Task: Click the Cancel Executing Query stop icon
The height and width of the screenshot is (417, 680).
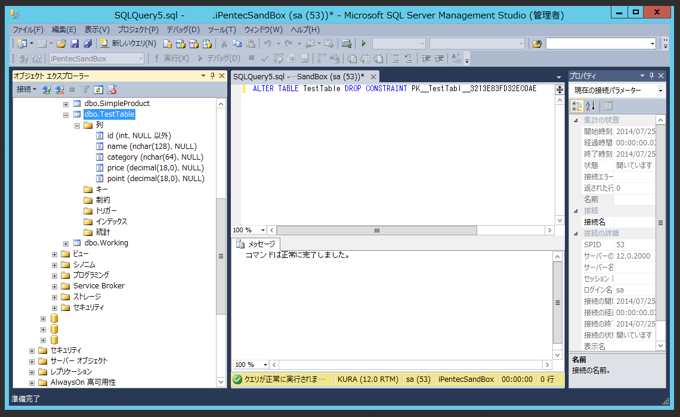Action: (x=252, y=58)
